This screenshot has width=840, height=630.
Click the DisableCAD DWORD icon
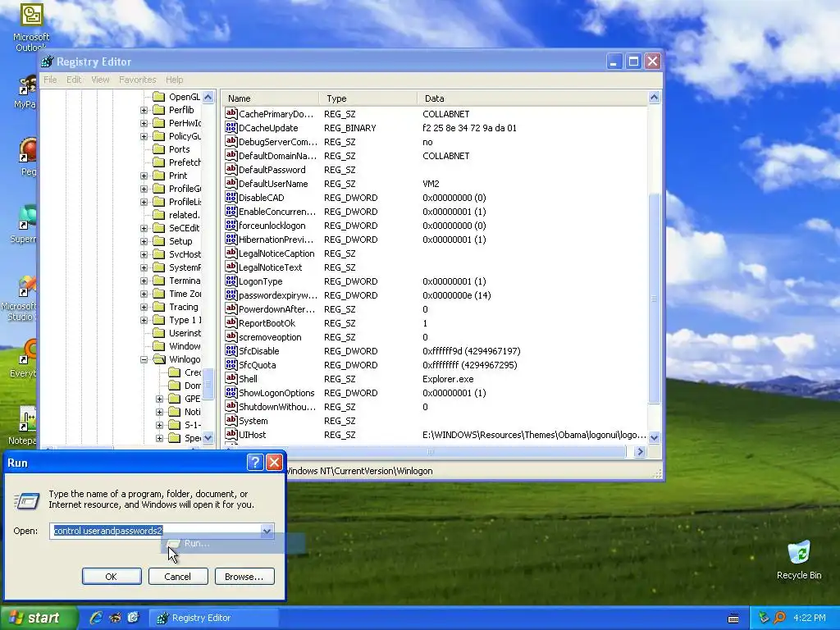click(x=231, y=197)
